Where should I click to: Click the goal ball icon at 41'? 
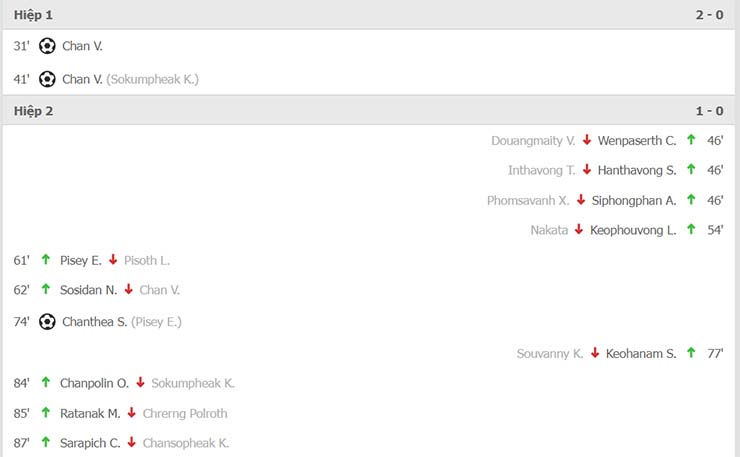coord(47,79)
